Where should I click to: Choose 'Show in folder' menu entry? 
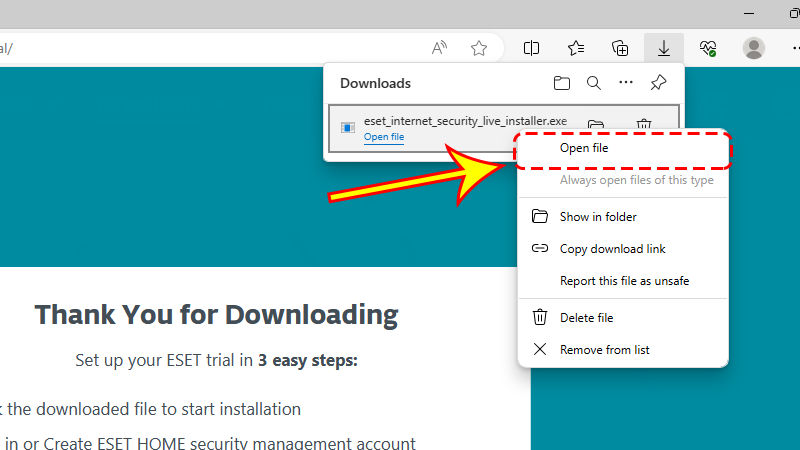click(x=623, y=217)
